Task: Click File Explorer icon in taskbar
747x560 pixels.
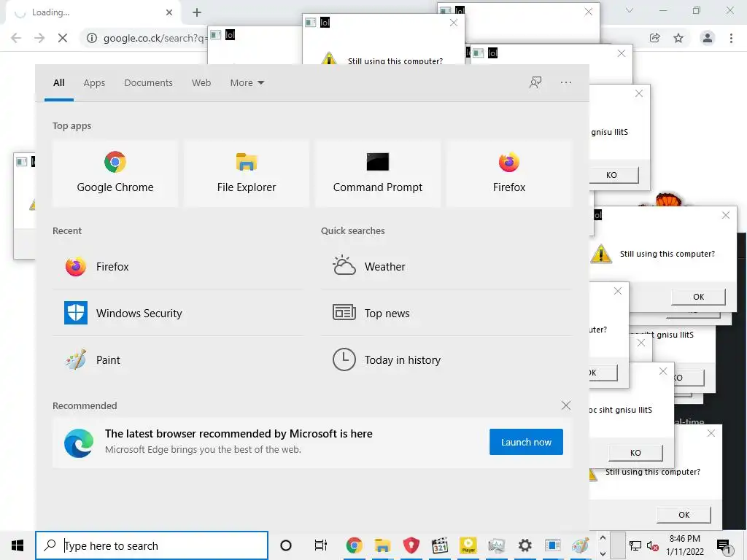Action: click(x=382, y=545)
